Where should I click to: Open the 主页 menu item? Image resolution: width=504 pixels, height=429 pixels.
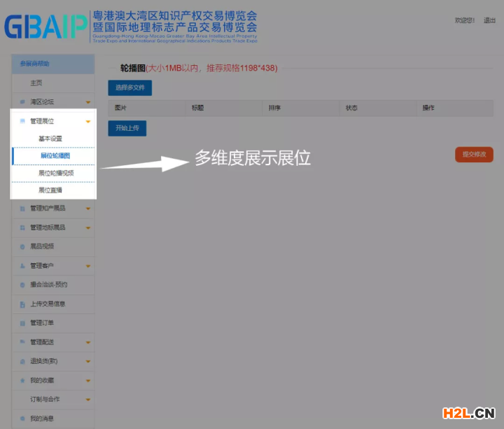(x=53, y=83)
